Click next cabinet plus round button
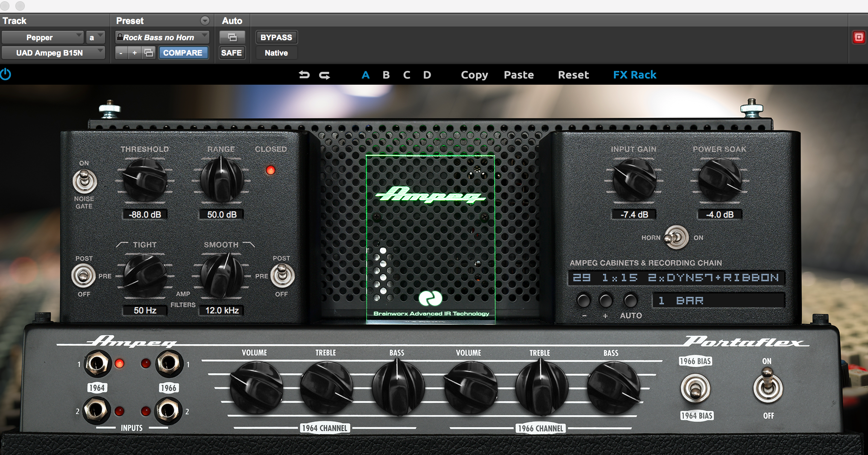The image size is (868, 455). 606,300
